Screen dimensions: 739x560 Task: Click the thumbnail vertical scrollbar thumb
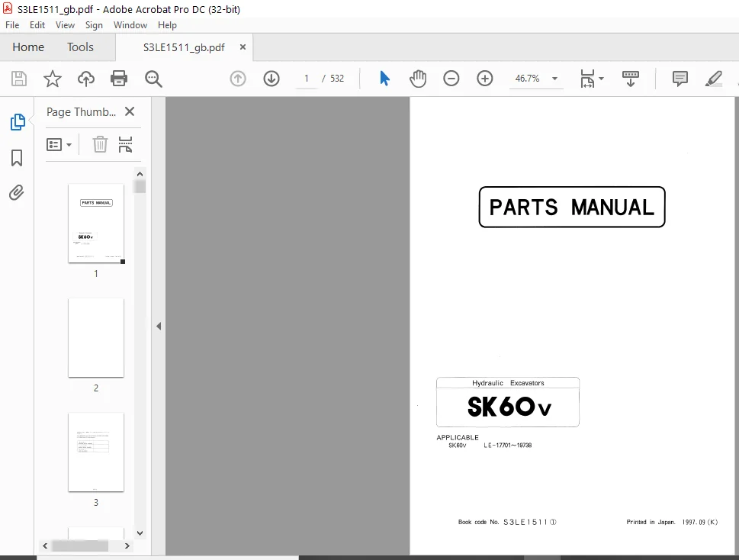[140, 186]
